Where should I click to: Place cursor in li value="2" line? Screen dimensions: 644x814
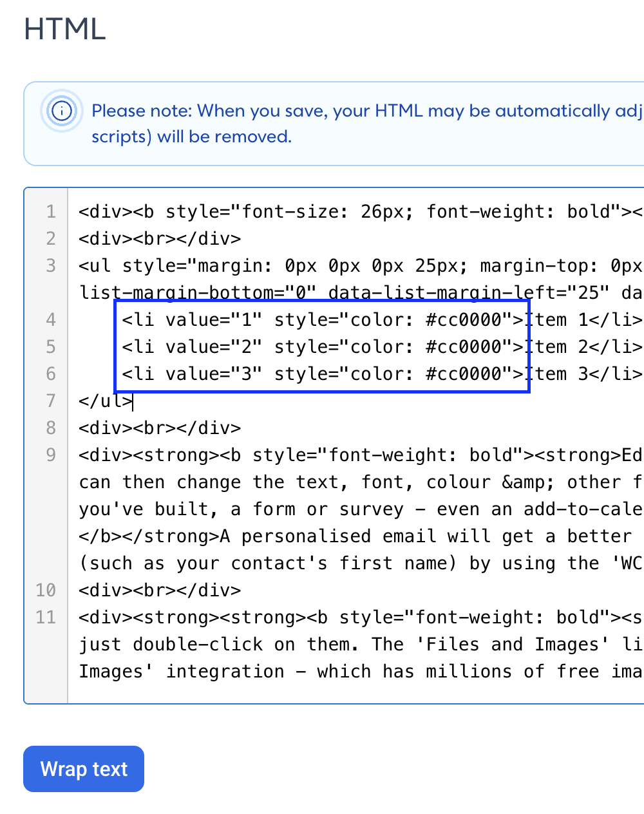(382, 347)
